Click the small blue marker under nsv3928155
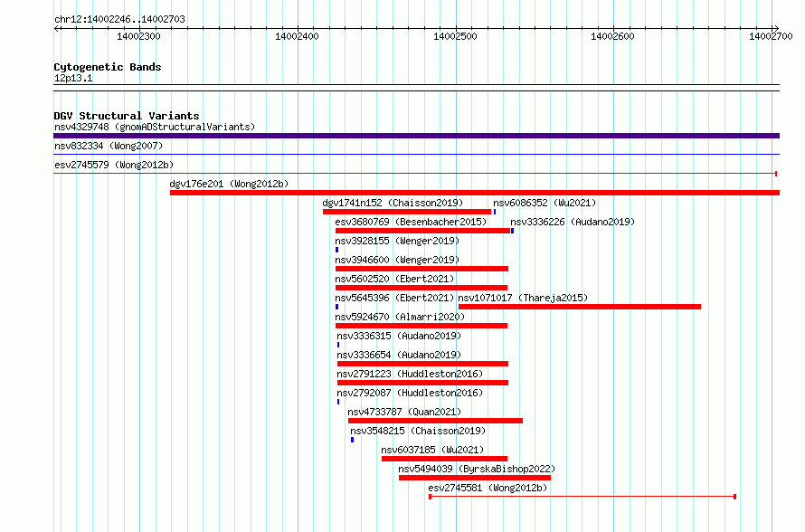The width and height of the screenshot is (805, 532). tap(336, 250)
